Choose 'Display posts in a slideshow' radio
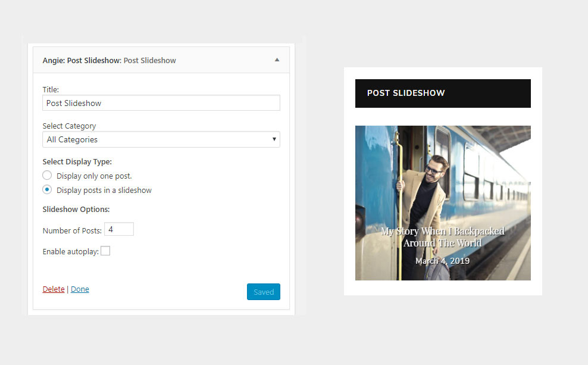Image resolution: width=588 pixels, height=365 pixels. coord(48,190)
